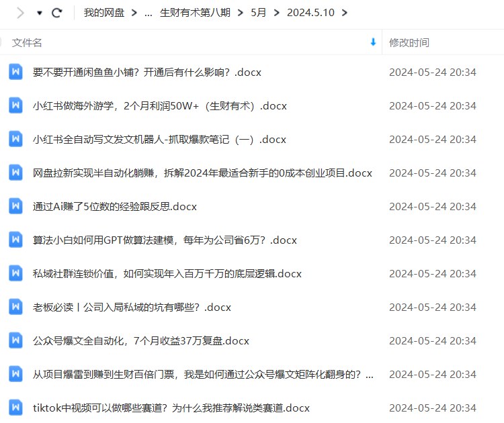Click Word icon of 要不要开通闲鱼鱼小铺 file

[x=16, y=72]
